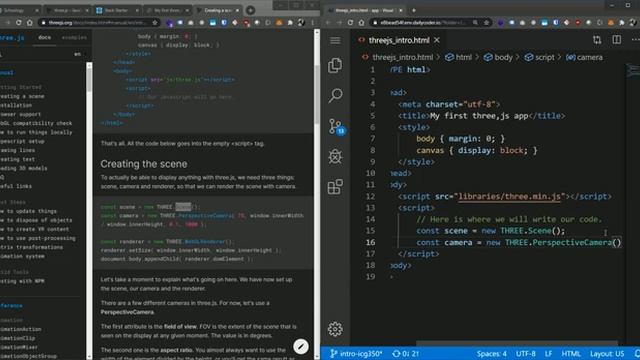Open the Explorer view in the activity bar
Viewport: 640px width, 360px height.
click(x=335, y=65)
